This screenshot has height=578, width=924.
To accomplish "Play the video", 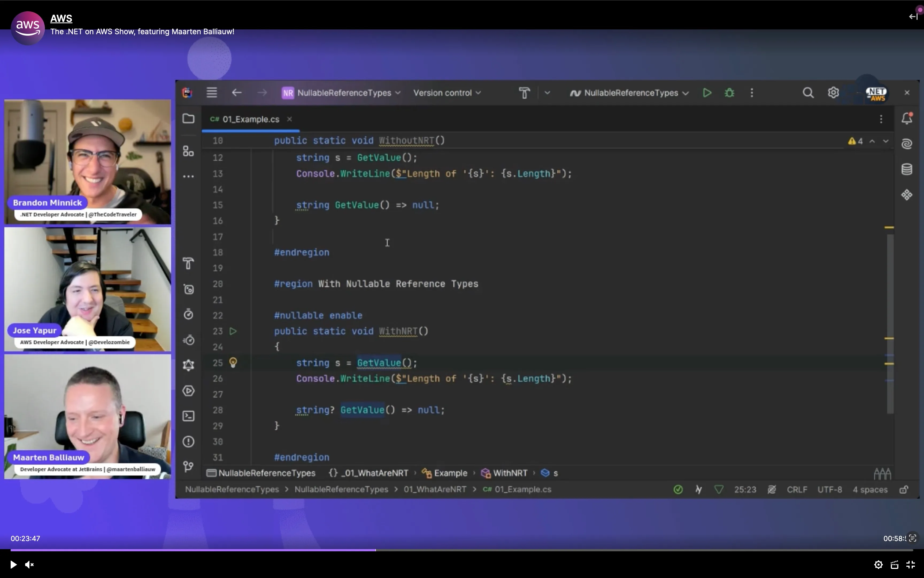I will pos(13,565).
